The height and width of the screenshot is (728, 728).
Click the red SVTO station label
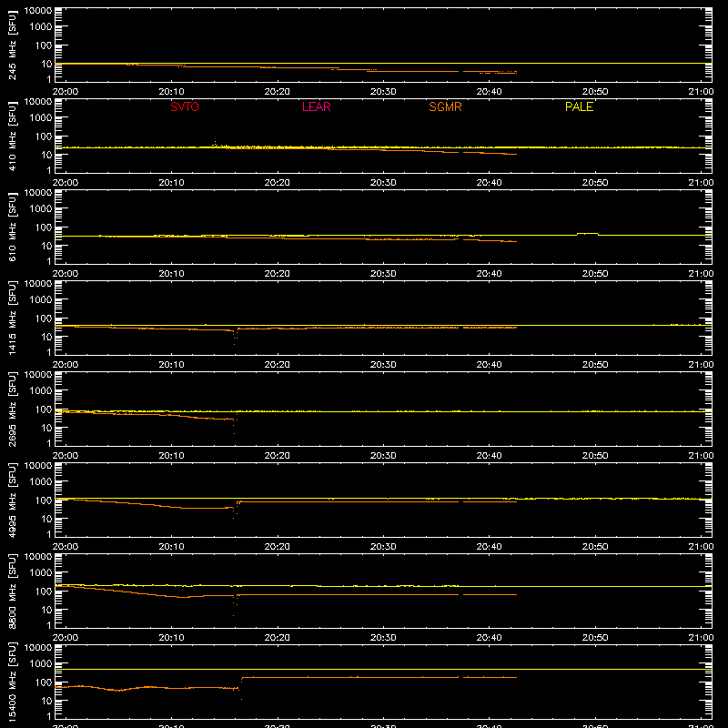pos(185,106)
